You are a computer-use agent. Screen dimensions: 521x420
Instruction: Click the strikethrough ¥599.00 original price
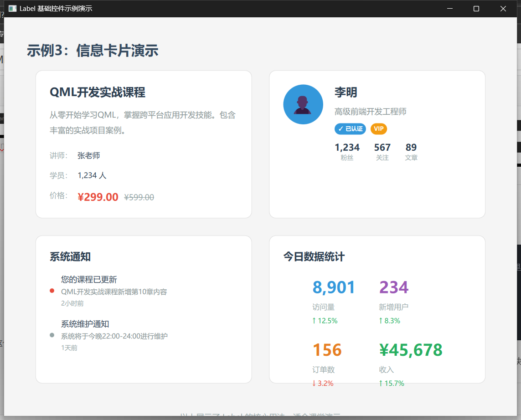139,197
